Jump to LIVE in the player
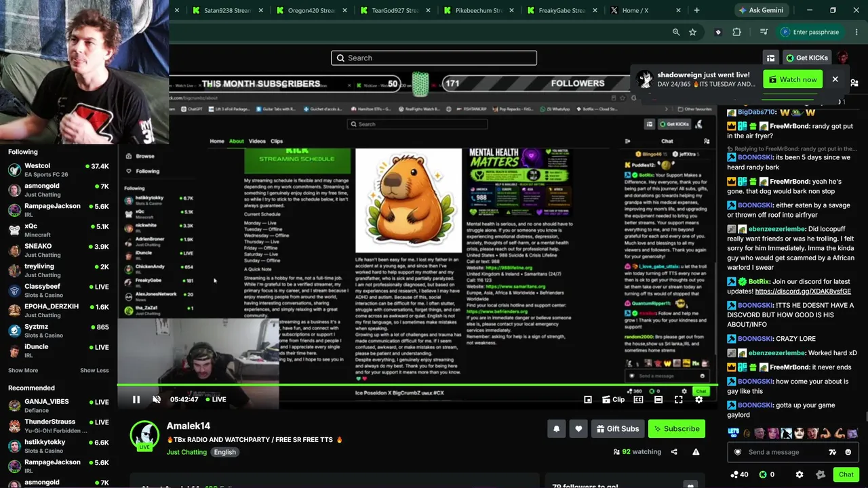The image size is (868, 488). coord(216,399)
